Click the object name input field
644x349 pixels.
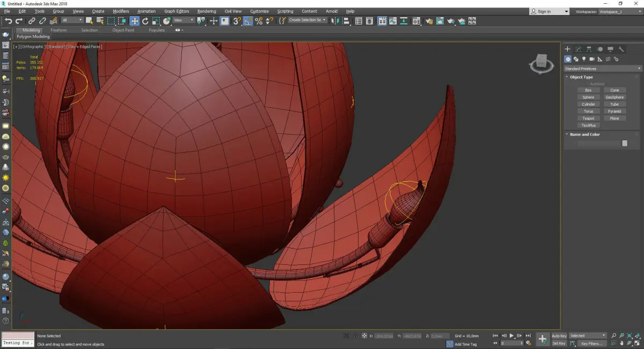pyautogui.click(x=598, y=143)
